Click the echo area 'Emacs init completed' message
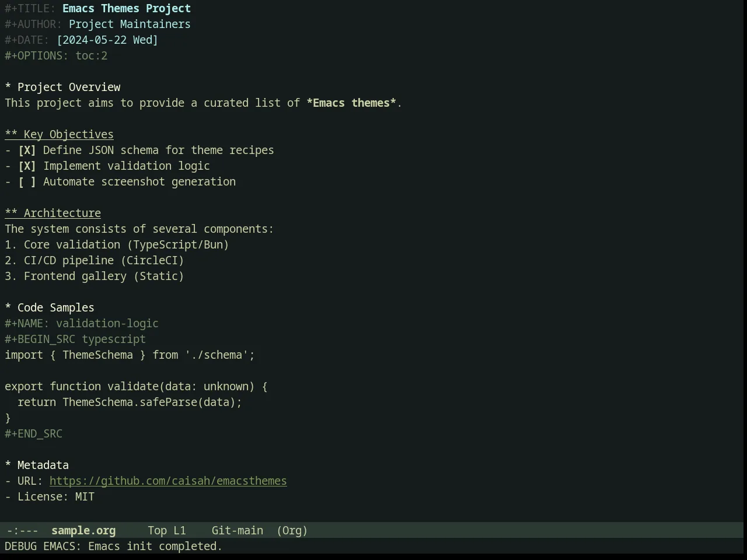This screenshot has width=747, height=560. pyautogui.click(x=113, y=547)
